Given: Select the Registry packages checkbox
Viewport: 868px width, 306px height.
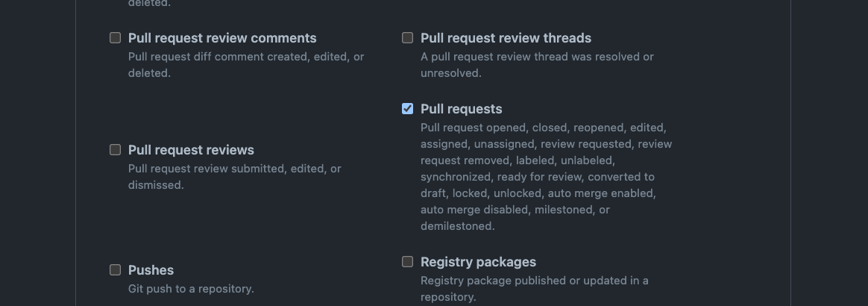Looking at the screenshot, I should 407,262.
